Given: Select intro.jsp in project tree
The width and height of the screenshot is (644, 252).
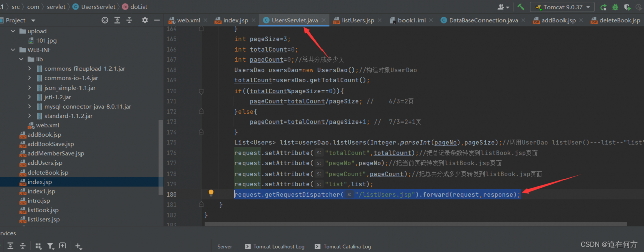Looking at the screenshot, I should point(35,201).
